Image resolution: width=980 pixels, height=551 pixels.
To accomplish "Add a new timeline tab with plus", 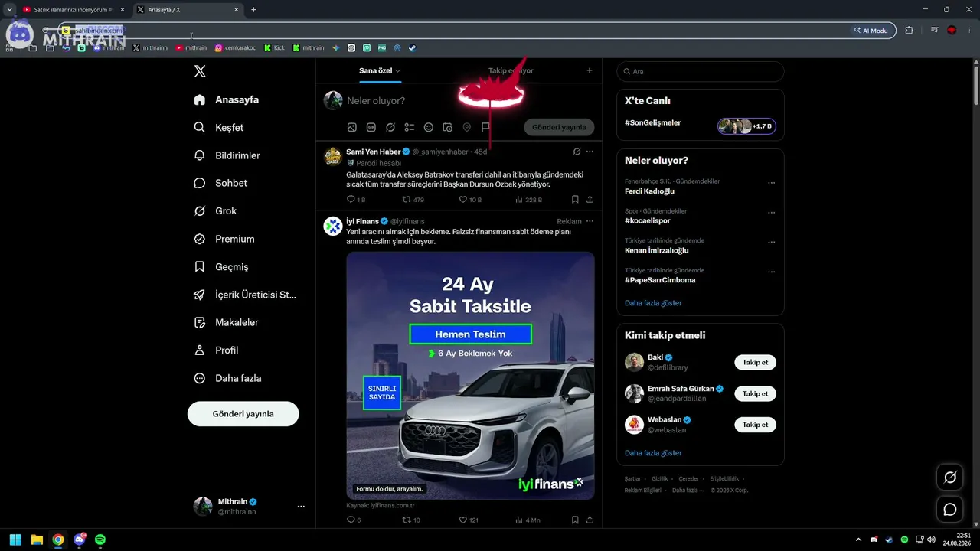I will tap(590, 70).
